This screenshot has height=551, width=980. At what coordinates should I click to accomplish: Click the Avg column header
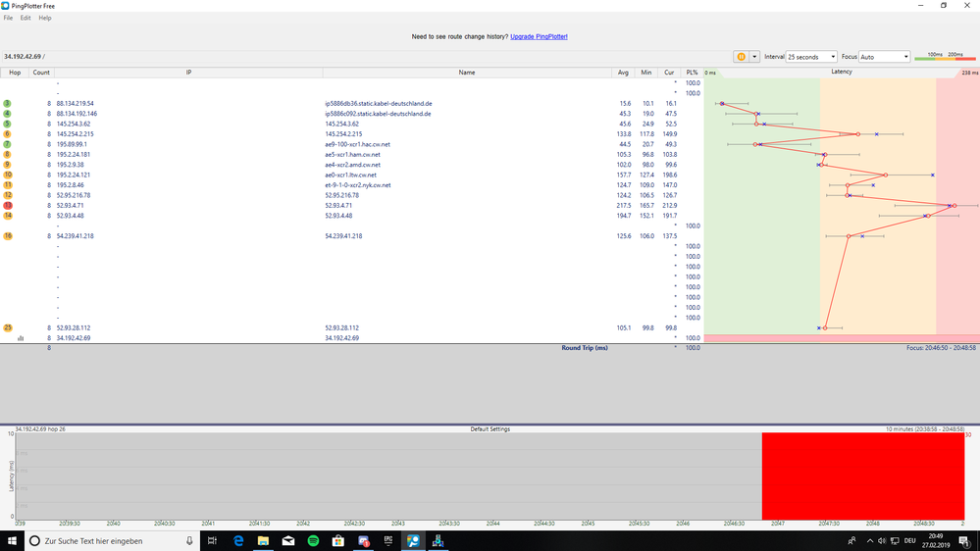click(623, 73)
